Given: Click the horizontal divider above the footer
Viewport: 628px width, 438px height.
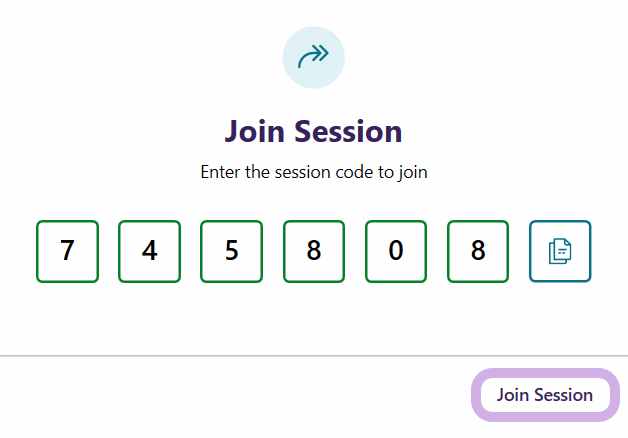Looking at the screenshot, I should tap(314, 355).
